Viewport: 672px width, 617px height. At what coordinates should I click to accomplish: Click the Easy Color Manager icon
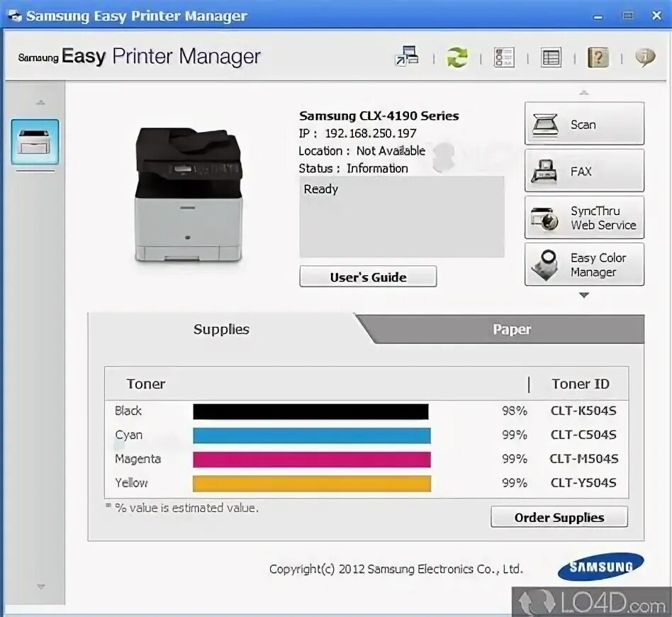[x=544, y=265]
